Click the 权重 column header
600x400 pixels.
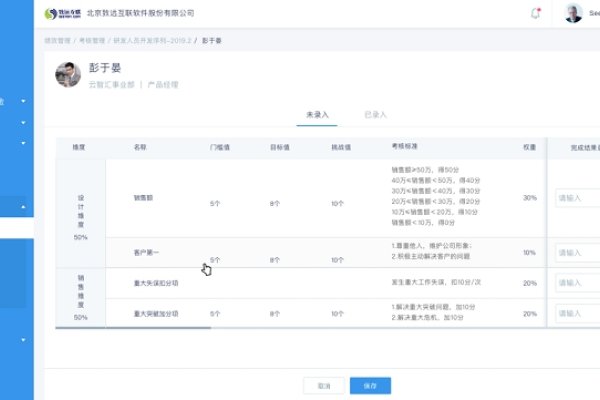point(530,147)
